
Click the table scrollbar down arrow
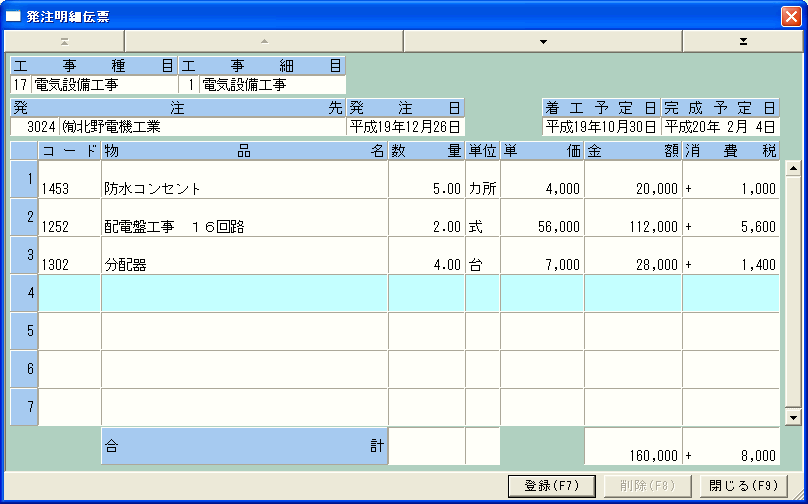794,417
